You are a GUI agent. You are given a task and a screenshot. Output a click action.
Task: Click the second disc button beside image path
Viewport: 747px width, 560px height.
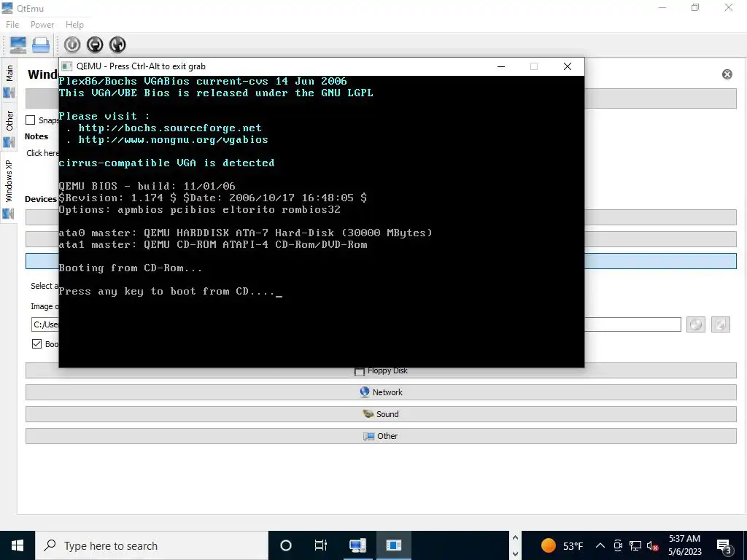[x=720, y=324]
